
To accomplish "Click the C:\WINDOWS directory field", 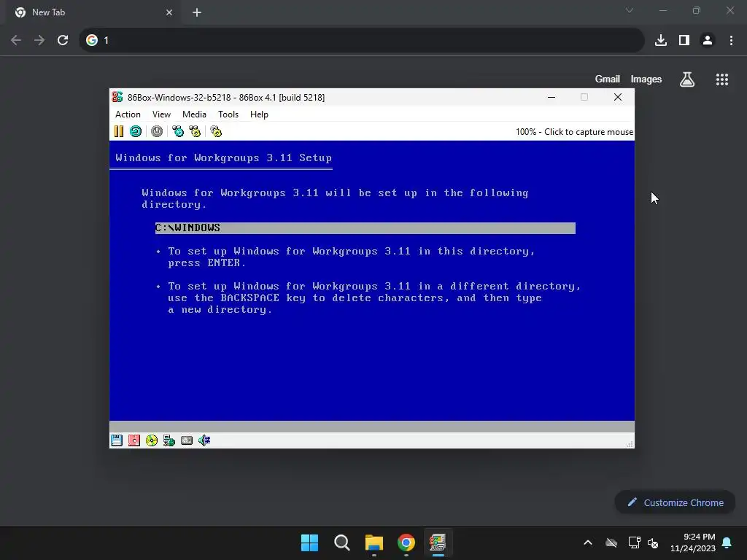I will pyautogui.click(x=365, y=228).
